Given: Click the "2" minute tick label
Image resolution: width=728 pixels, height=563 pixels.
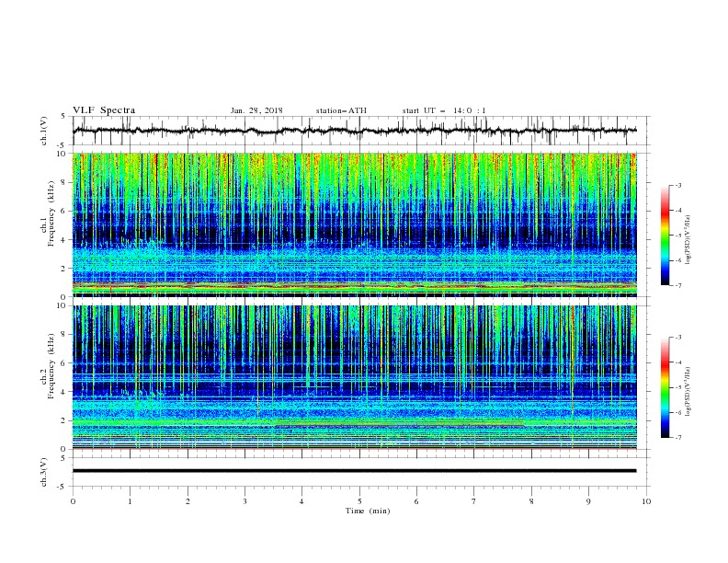Looking at the screenshot, I should 188,501.
